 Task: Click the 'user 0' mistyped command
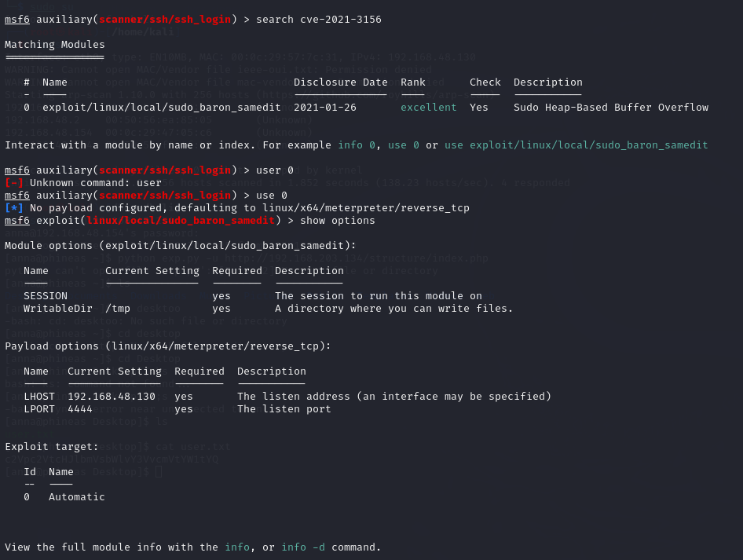click(x=275, y=170)
